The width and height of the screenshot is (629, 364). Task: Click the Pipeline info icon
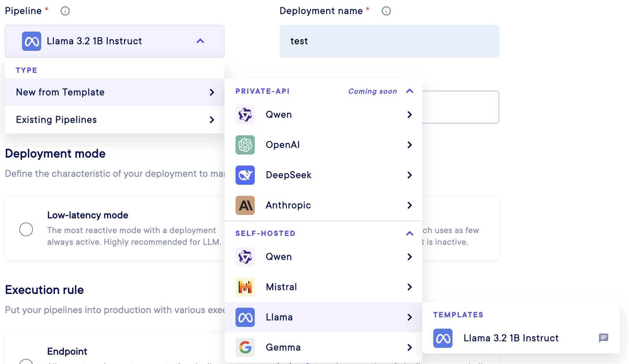point(65,11)
